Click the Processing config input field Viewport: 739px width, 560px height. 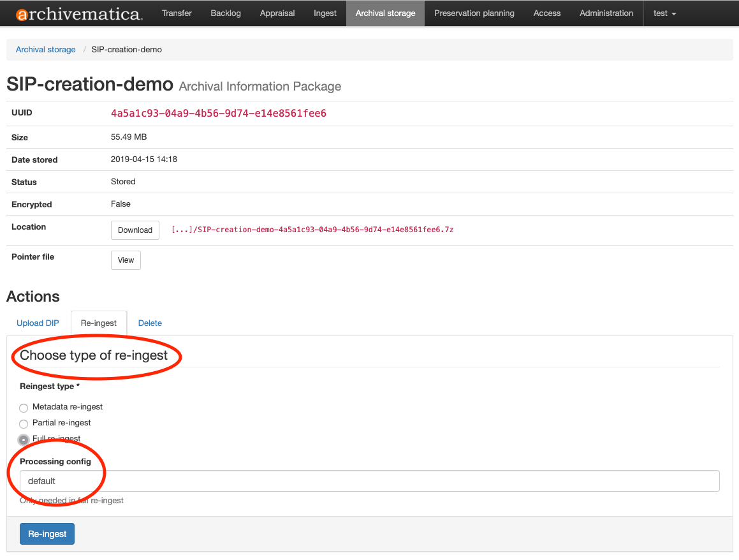369,481
